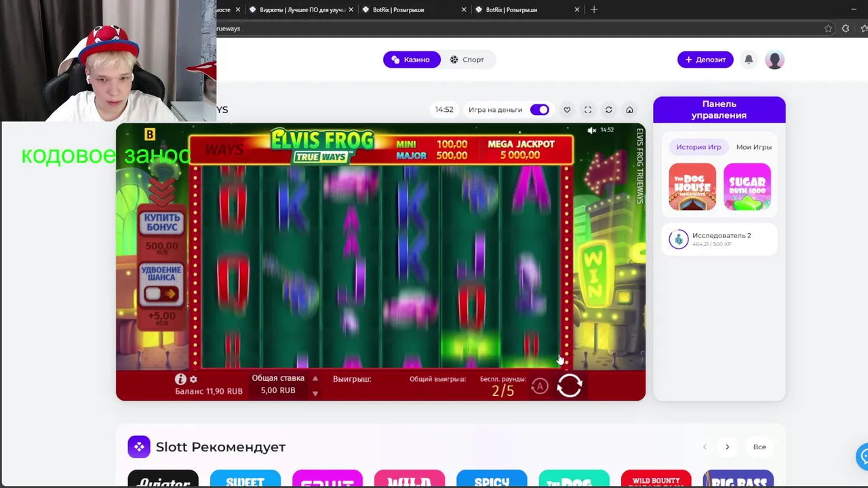Viewport: 868px width, 488px height.
Task: Open the Sugar Rush 1000 thumbnail
Action: [747, 187]
